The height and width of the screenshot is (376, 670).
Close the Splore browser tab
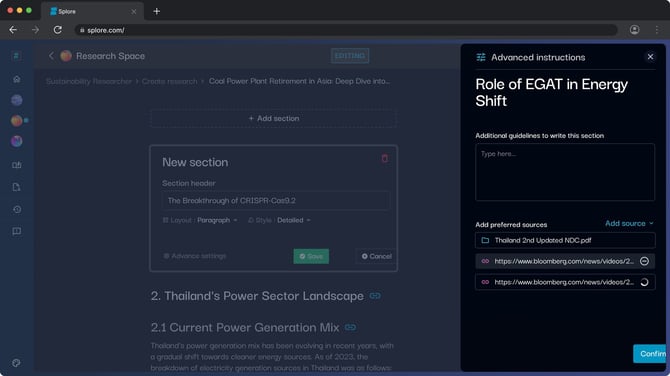tap(134, 12)
